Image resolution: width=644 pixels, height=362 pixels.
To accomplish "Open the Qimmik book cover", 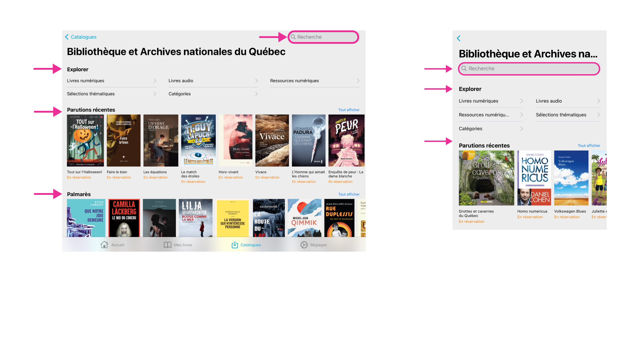I will [x=305, y=218].
